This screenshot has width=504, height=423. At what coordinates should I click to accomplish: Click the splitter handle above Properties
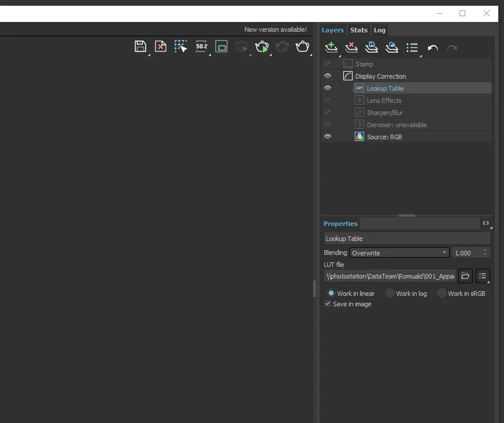tap(406, 216)
